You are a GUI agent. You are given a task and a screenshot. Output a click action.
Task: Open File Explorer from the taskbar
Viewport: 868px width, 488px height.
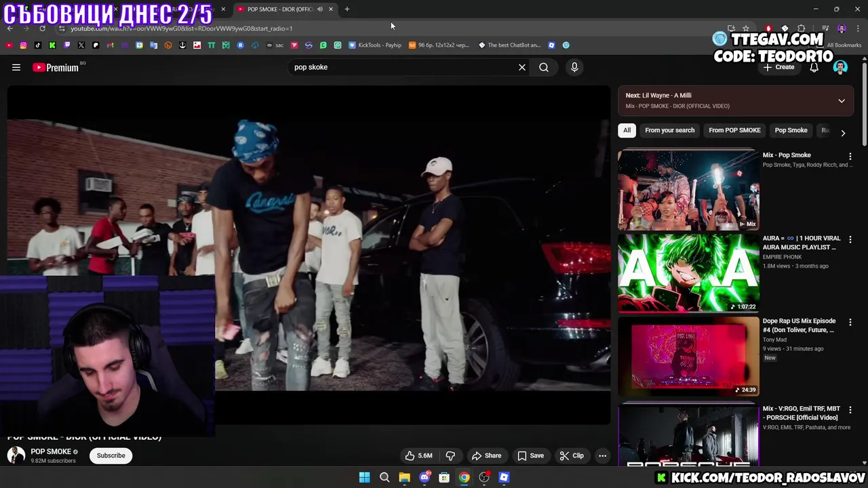[404, 477]
